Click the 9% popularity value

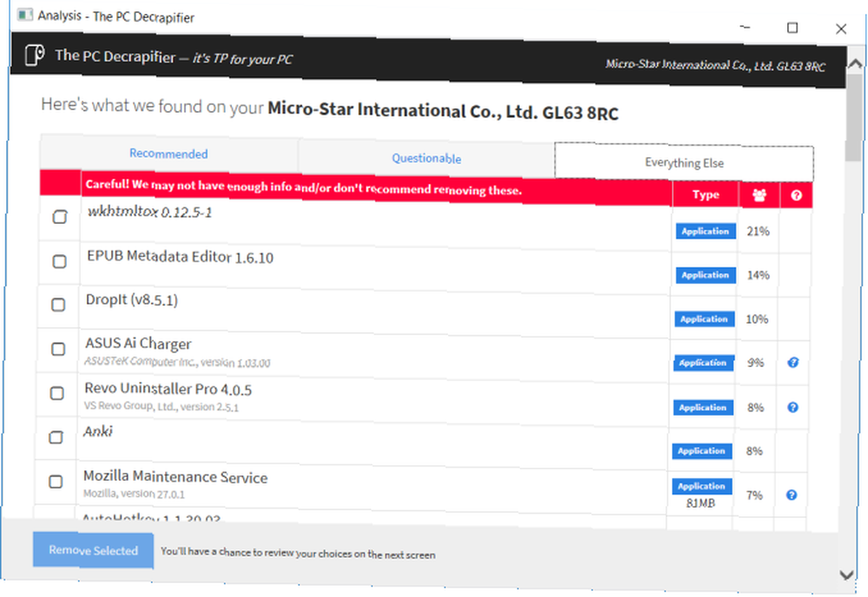tap(756, 363)
